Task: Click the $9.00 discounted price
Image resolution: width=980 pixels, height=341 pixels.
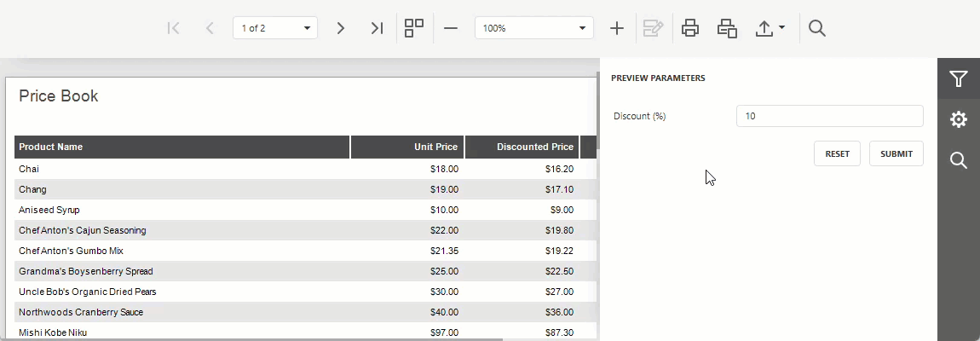Action: (x=562, y=210)
